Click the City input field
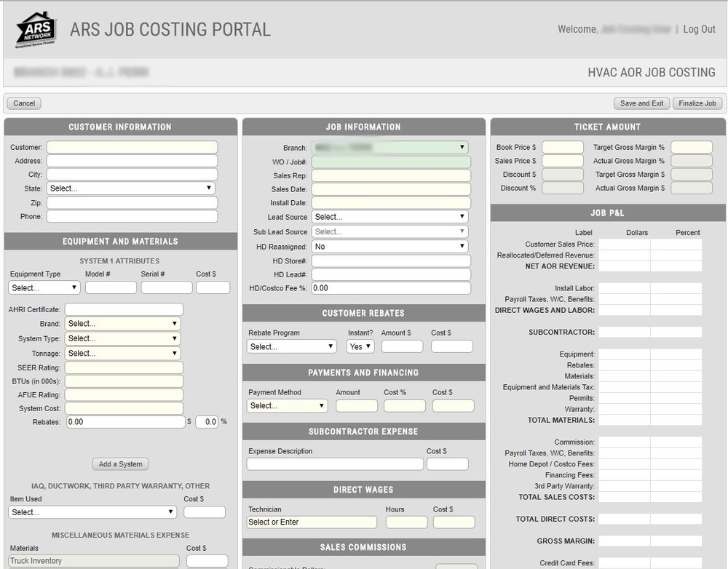Viewport: 728px width, 569px height. 132,175
